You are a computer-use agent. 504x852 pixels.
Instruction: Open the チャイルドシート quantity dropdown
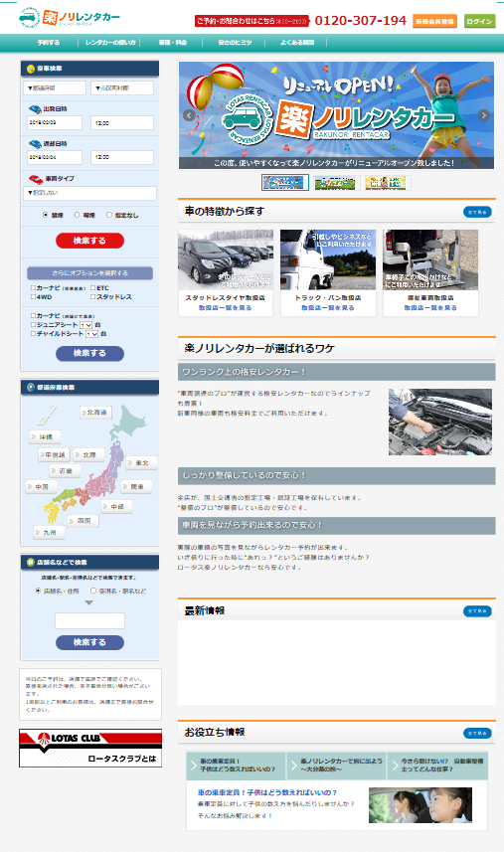[91, 334]
